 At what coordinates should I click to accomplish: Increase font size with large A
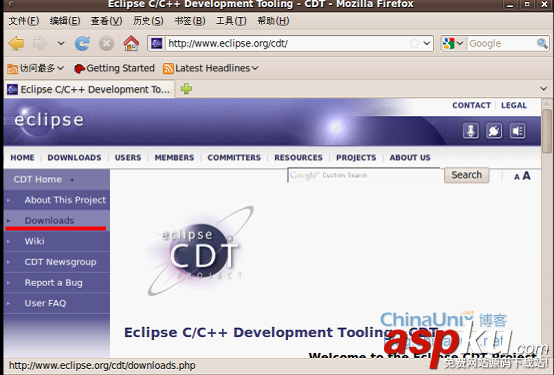point(526,176)
